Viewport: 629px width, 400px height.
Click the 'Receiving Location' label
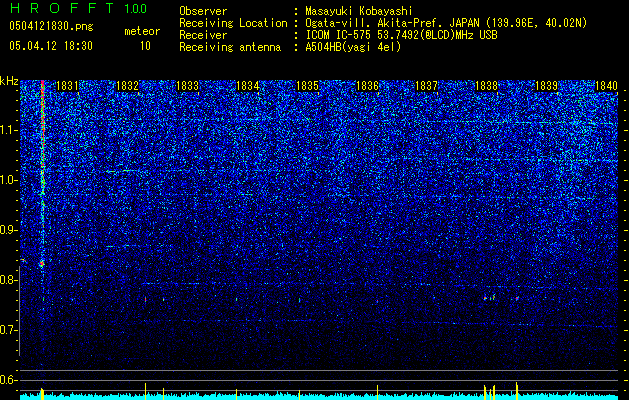233,23
